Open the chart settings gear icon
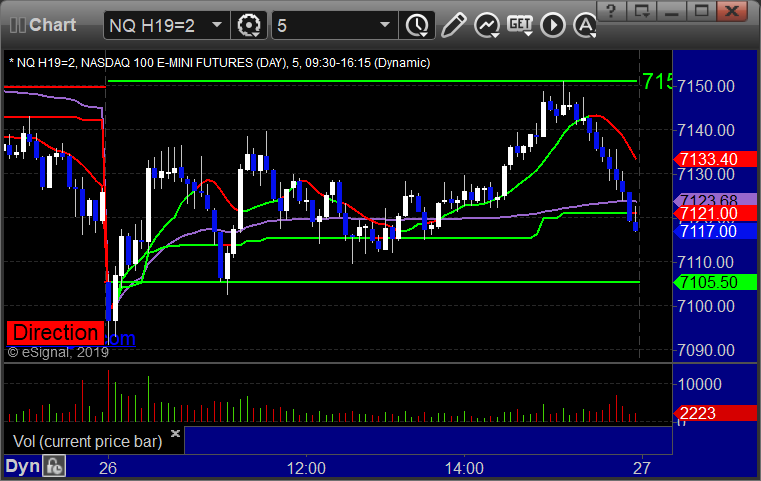This screenshot has height=481, width=761. [x=249, y=25]
